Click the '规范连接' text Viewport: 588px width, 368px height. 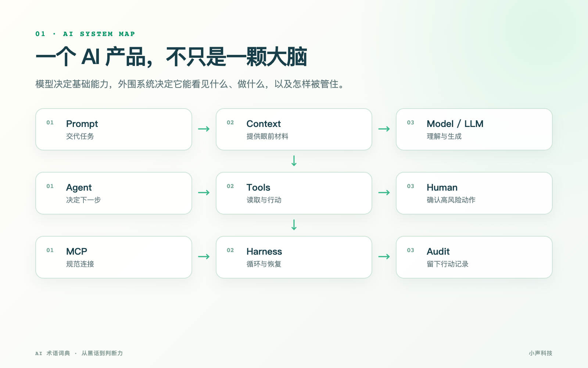pos(80,264)
